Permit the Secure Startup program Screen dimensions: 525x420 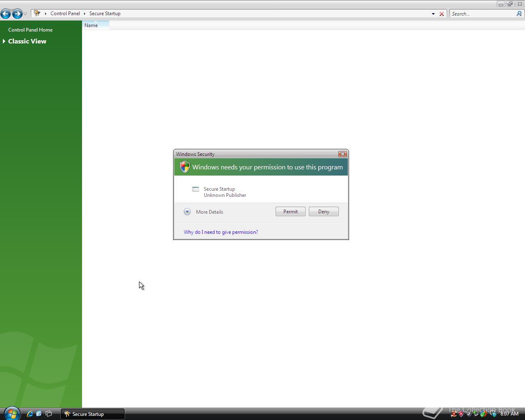point(290,212)
